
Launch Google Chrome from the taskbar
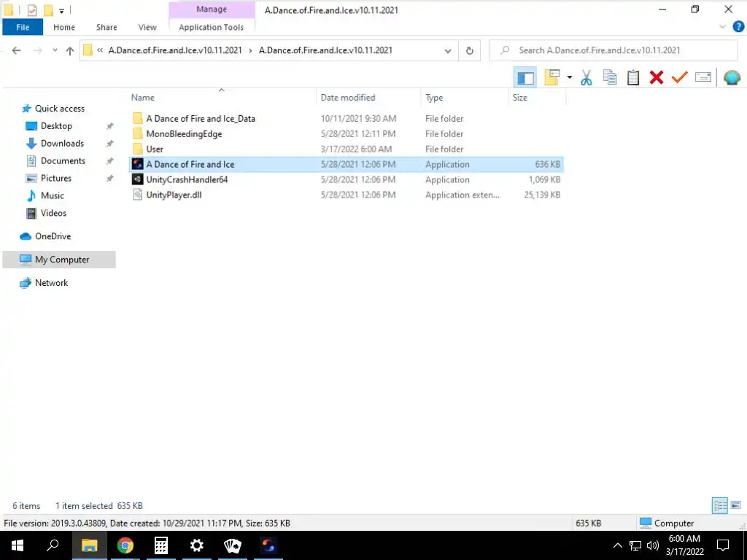coord(125,545)
